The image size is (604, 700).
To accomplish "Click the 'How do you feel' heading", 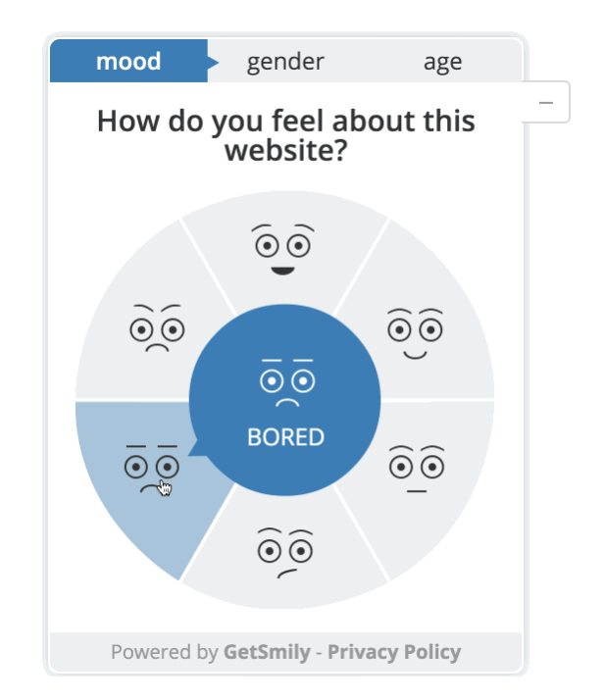I will pyautogui.click(x=286, y=135).
